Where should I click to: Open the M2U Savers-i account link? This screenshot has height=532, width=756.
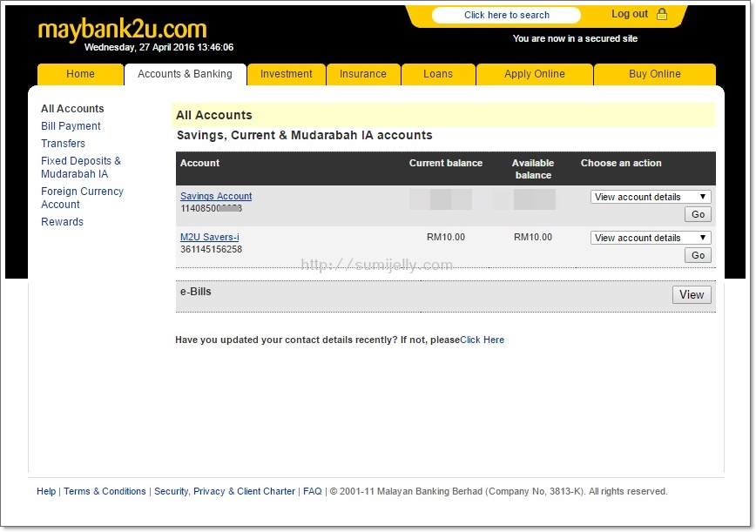tap(210, 237)
